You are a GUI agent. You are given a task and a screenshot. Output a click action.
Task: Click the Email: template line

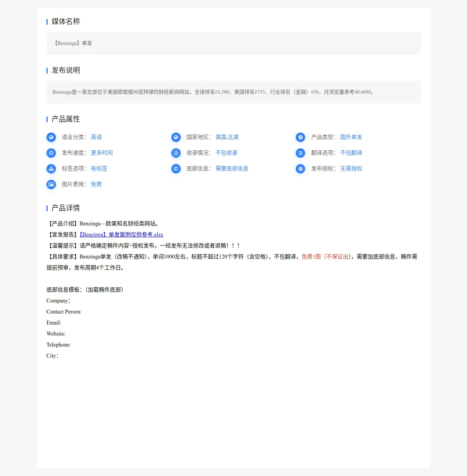54,323
